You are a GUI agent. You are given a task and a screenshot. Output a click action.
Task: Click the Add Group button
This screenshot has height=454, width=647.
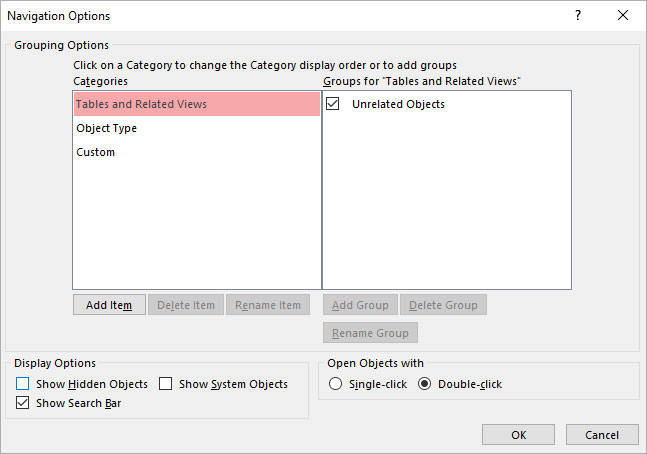(x=360, y=305)
